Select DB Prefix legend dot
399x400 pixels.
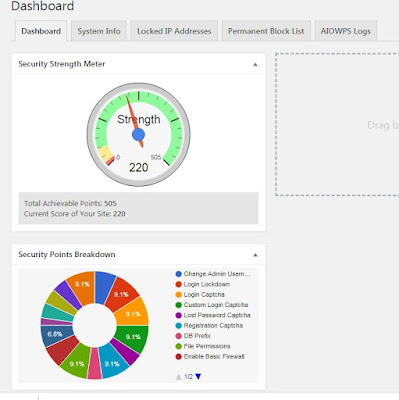click(179, 336)
